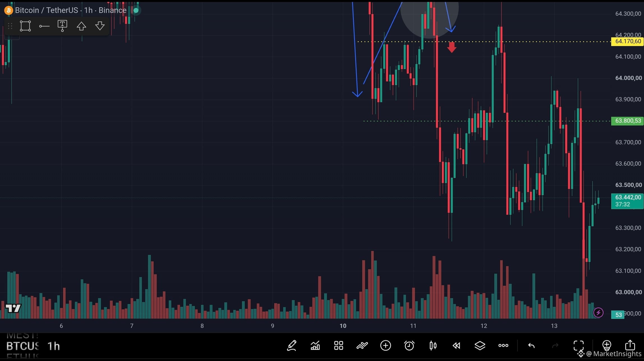644x361 pixels.
Task: Select the green 63.800,53 price label
Action: 627,121
